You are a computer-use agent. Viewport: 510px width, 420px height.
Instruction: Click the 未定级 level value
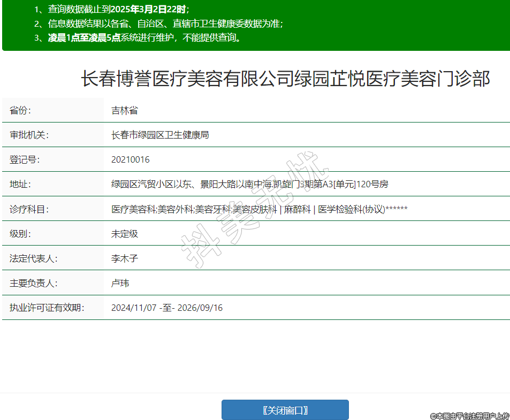point(125,234)
